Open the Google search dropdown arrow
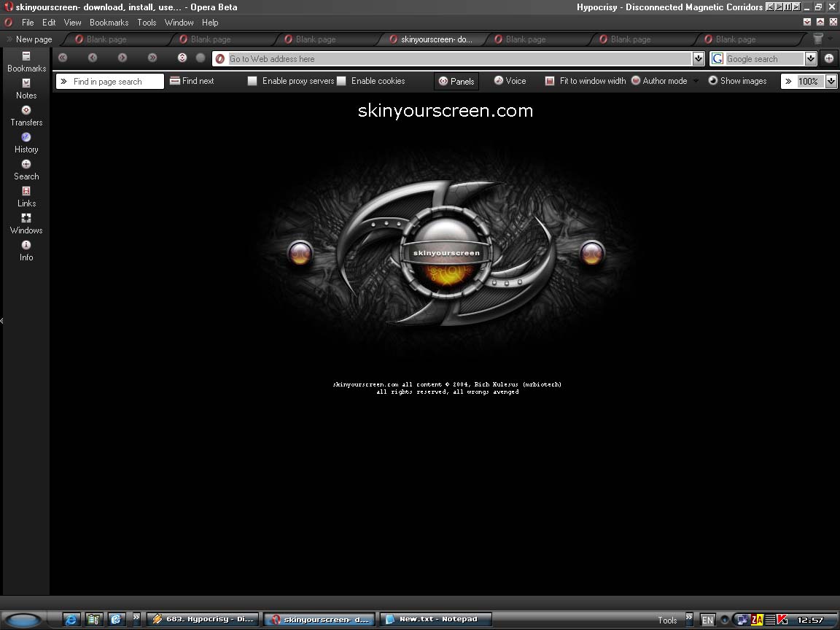Viewport: 840px width, 630px height. [811, 59]
